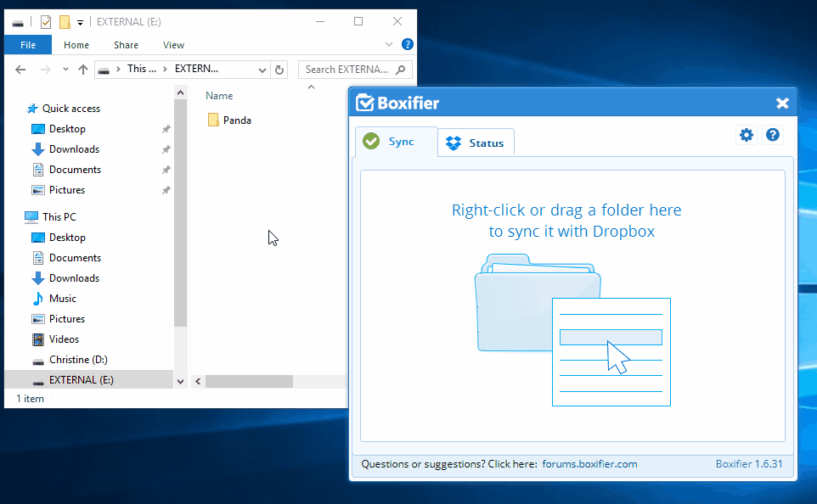
Task: Maximize the Explorer window
Action: tap(358, 21)
